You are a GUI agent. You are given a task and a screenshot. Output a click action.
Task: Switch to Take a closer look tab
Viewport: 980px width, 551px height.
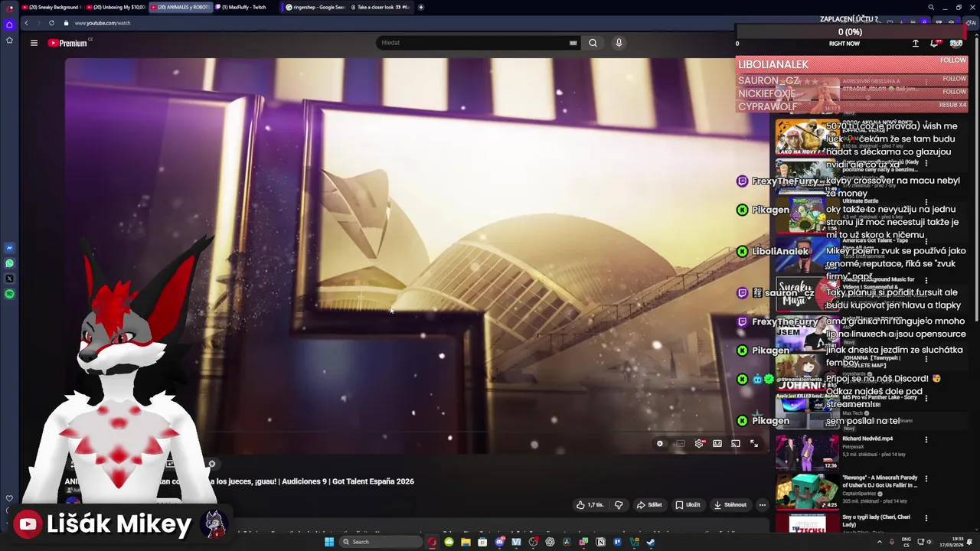click(381, 7)
